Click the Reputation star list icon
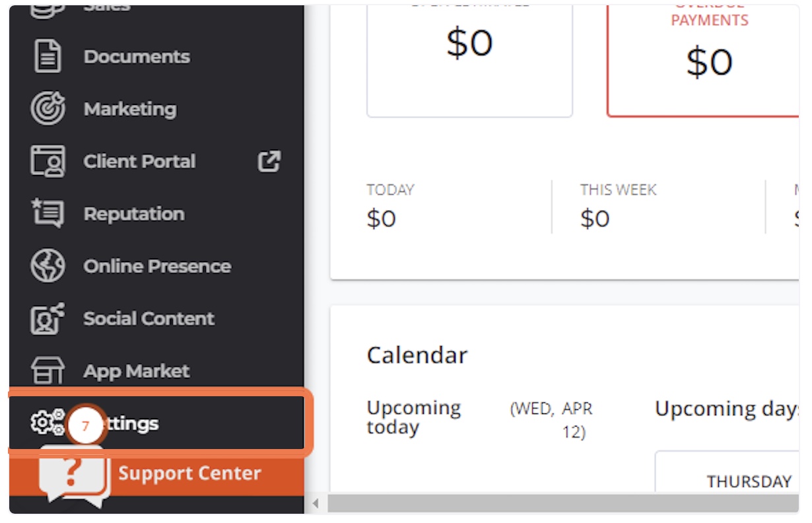812x523 pixels. click(48, 213)
